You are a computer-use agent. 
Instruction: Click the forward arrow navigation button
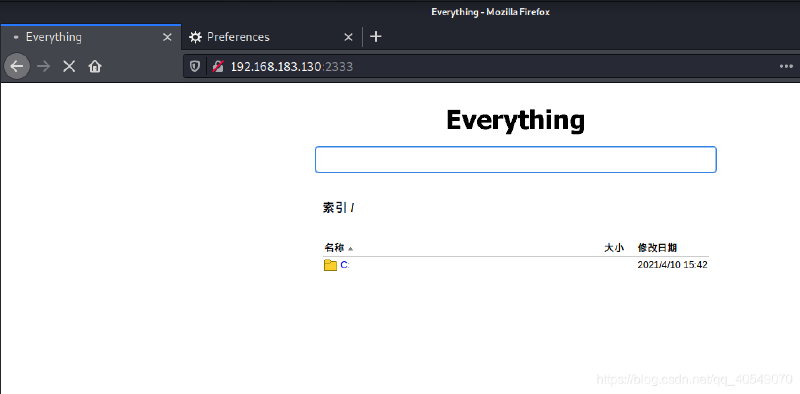click(44, 66)
